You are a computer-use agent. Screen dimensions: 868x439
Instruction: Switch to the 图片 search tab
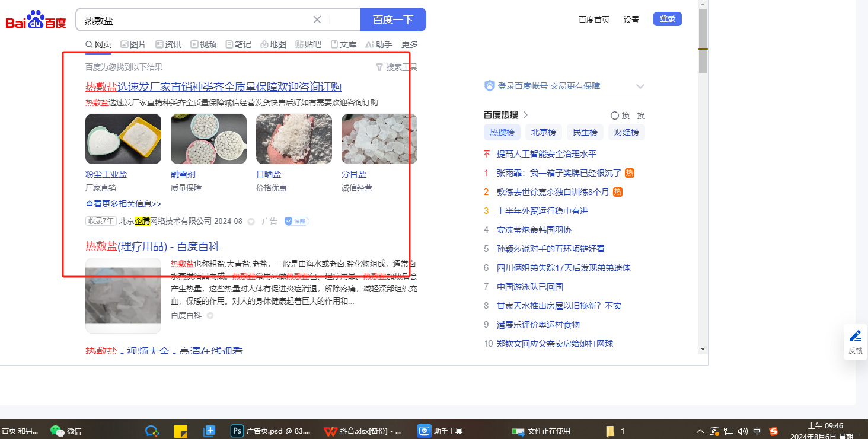(133, 44)
